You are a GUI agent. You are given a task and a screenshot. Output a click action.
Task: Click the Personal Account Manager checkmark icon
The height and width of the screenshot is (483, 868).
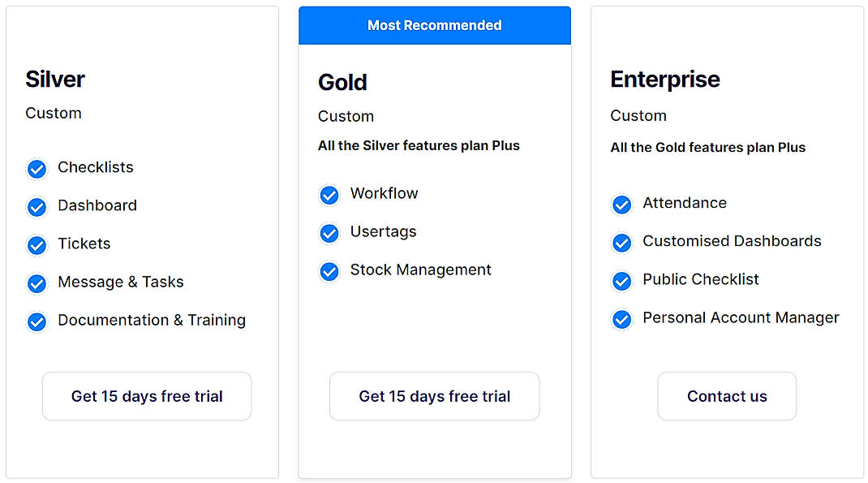click(x=621, y=318)
